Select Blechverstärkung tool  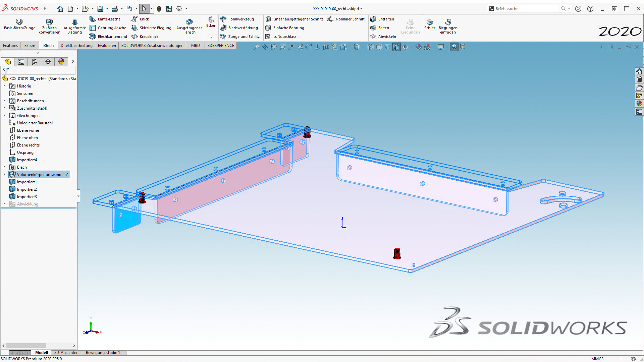click(239, 28)
